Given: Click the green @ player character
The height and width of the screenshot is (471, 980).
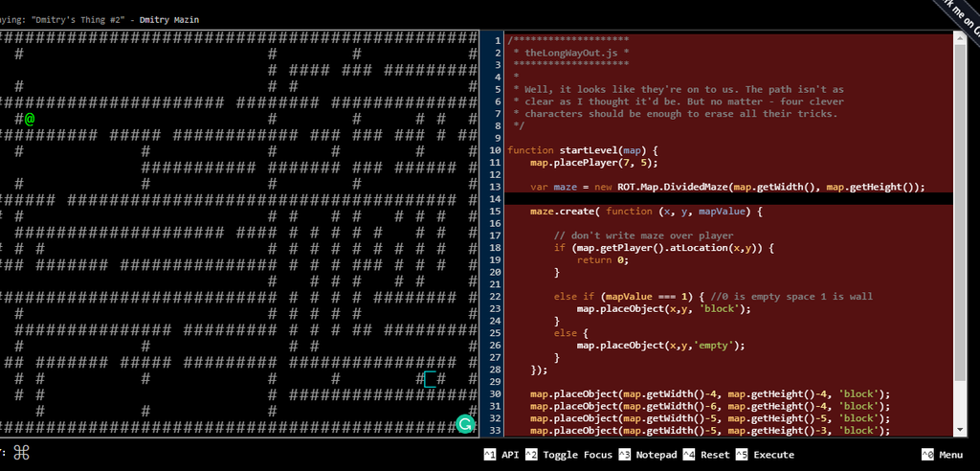Looking at the screenshot, I should [x=30, y=119].
